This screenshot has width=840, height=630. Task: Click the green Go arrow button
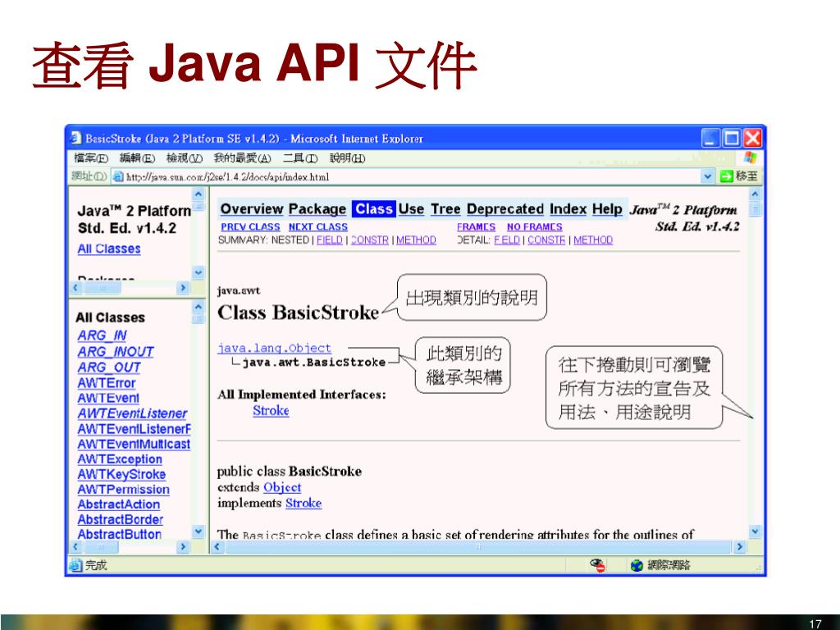[727, 176]
